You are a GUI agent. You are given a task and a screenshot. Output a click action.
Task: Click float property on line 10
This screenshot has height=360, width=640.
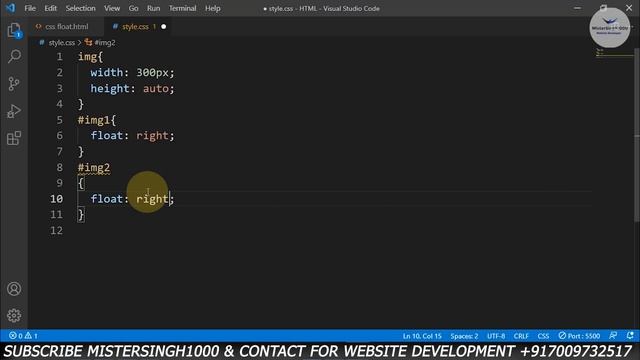107,199
